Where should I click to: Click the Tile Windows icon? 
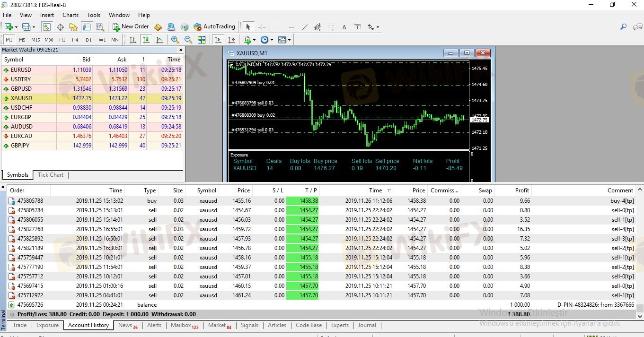[202, 40]
